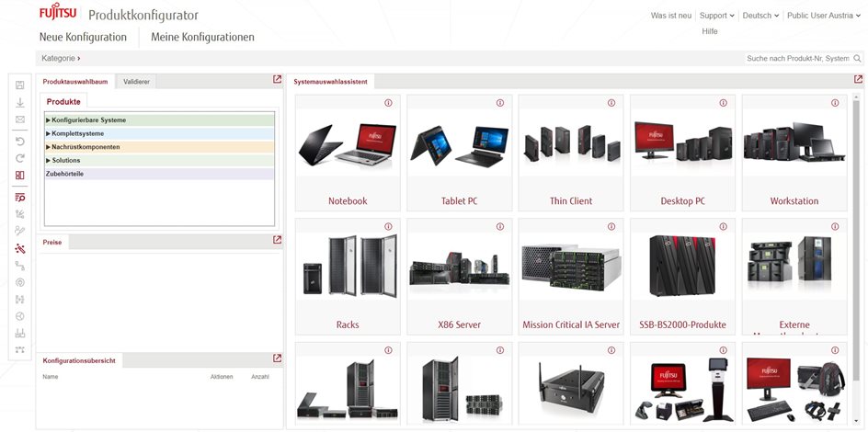Click the product number search field
Image resolution: width=868 pixels, height=432 pixels.
tap(797, 58)
